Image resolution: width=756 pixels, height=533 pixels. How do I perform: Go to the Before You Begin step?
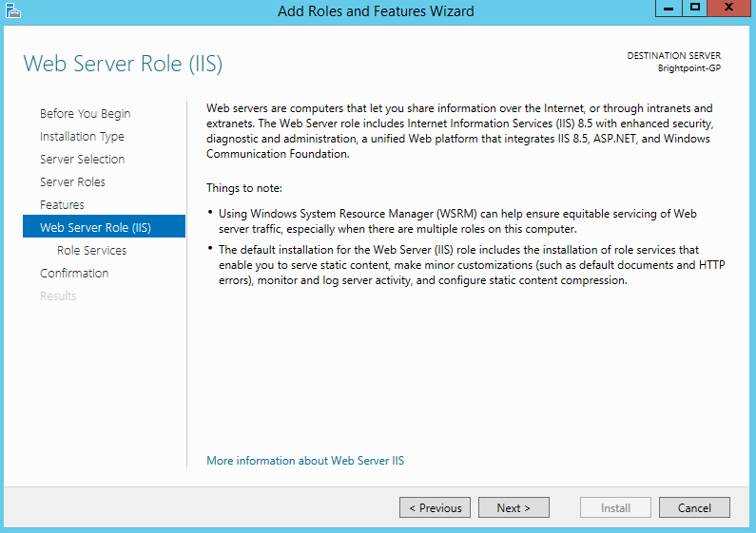click(85, 114)
